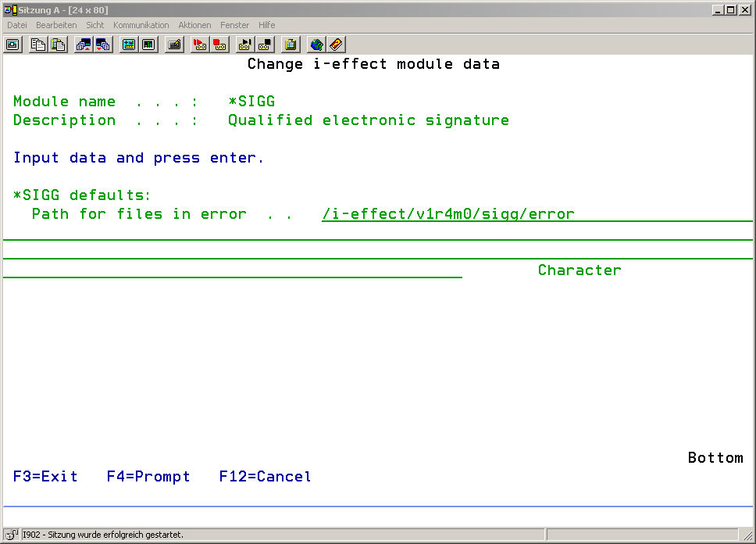Open the Aktionen menu
Image resolution: width=756 pixels, height=544 pixels.
click(x=194, y=25)
